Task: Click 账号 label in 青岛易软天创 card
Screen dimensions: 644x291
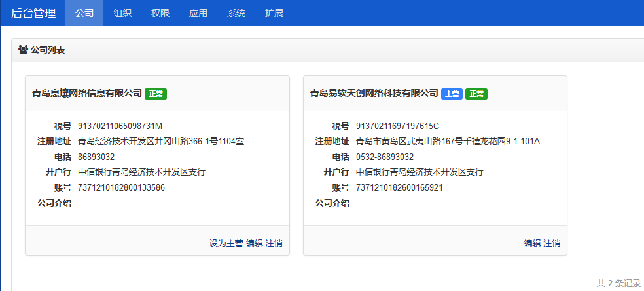Action: point(340,188)
